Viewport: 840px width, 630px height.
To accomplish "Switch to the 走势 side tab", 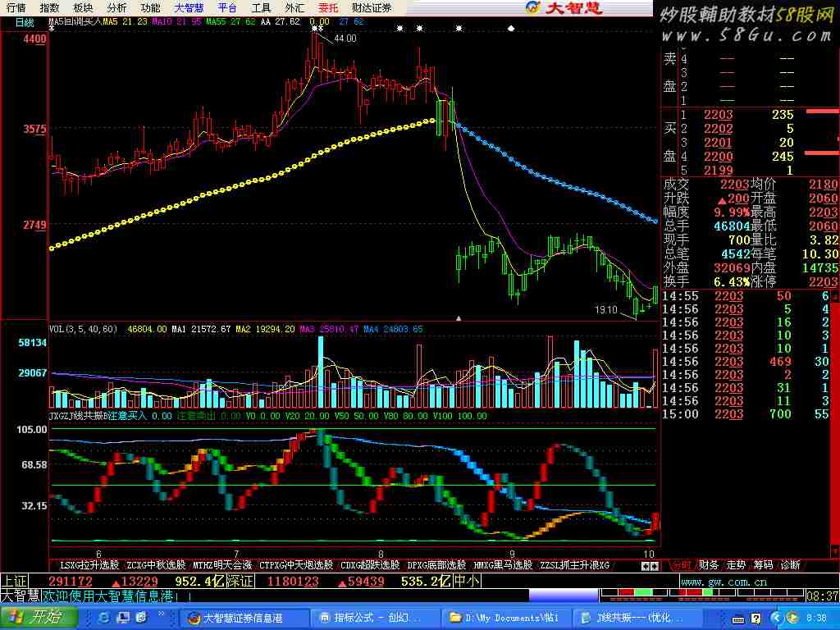I will 736,564.
